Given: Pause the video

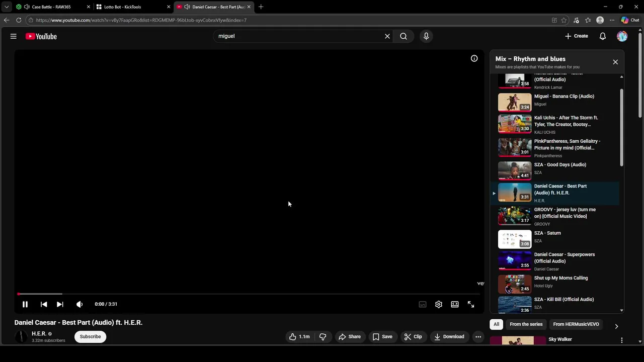Looking at the screenshot, I should (x=25, y=304).
